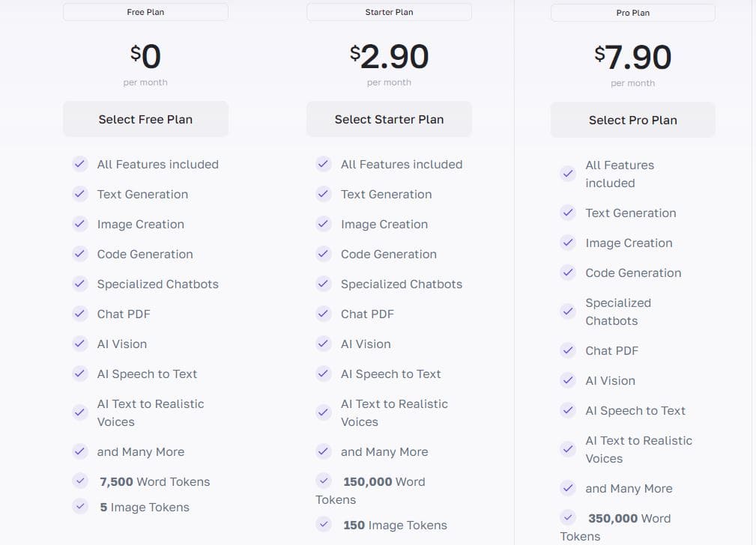
Task: Click the Specialized Chatbots checkmark in Free Plan
Action: 80,284
